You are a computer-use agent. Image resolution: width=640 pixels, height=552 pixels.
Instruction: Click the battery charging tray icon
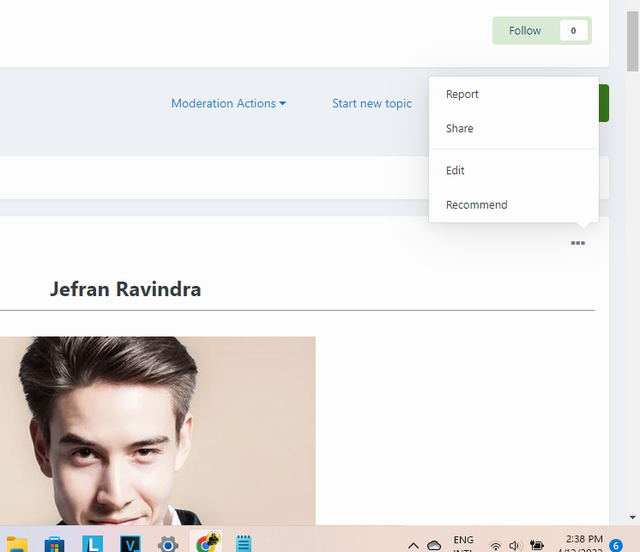click(x=536, y=545)
